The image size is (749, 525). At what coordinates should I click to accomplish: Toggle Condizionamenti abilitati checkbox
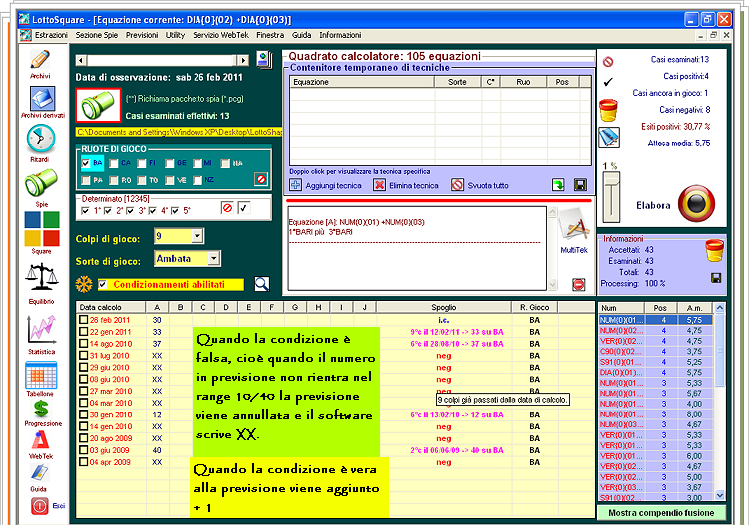[x=102, y=284]
